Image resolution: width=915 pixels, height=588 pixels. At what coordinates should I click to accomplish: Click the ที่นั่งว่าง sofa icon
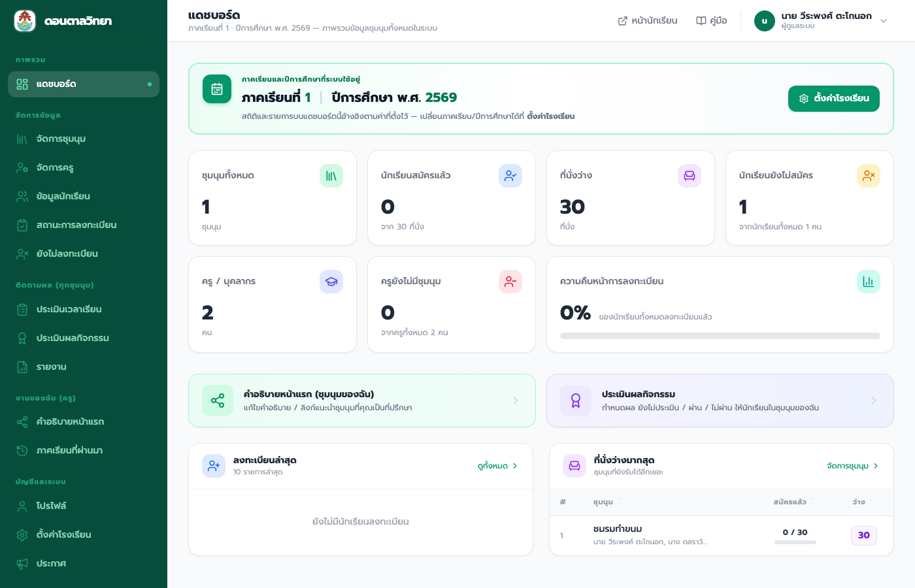(690, 176)
